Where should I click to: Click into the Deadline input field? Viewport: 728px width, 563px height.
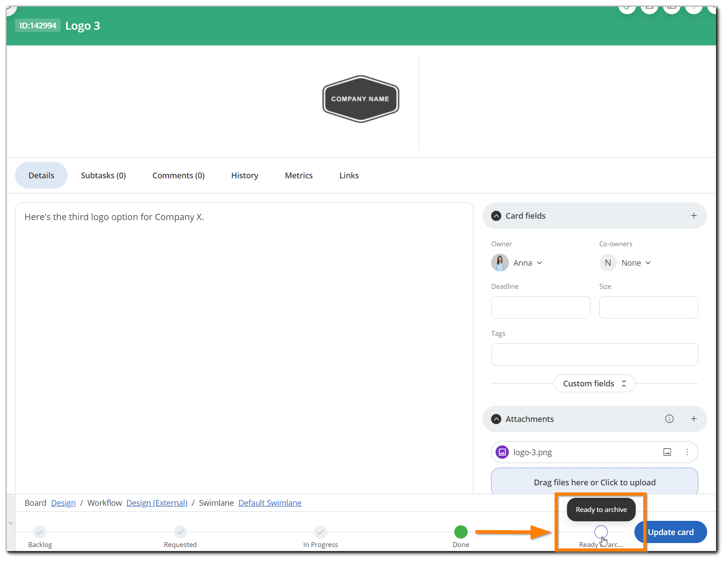point(540,307)
